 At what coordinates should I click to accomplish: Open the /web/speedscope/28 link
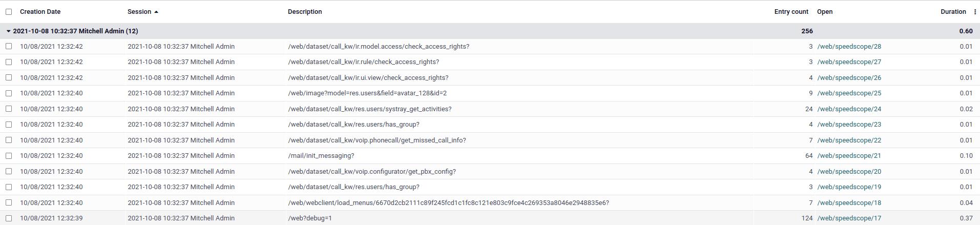coord(849,47)
